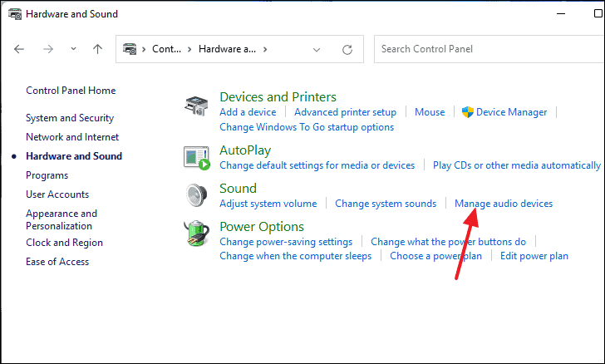Open the address bar history dropdown

point(317,49)
